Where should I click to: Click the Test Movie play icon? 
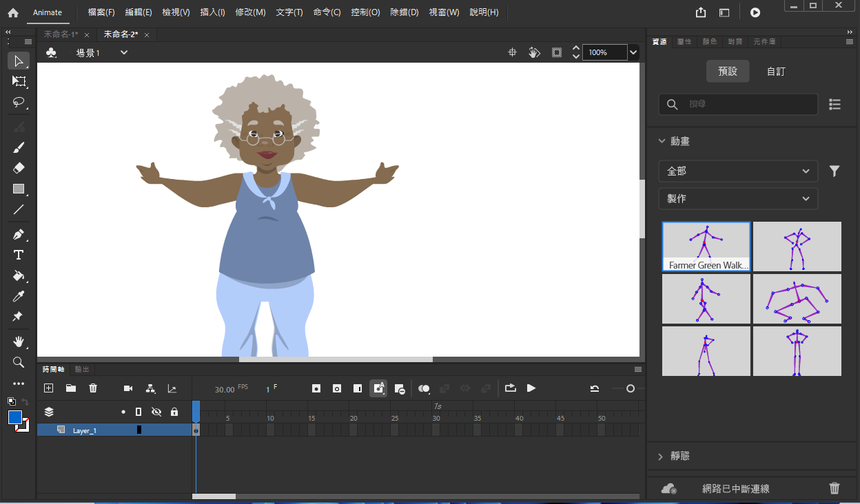coord(755,12)
